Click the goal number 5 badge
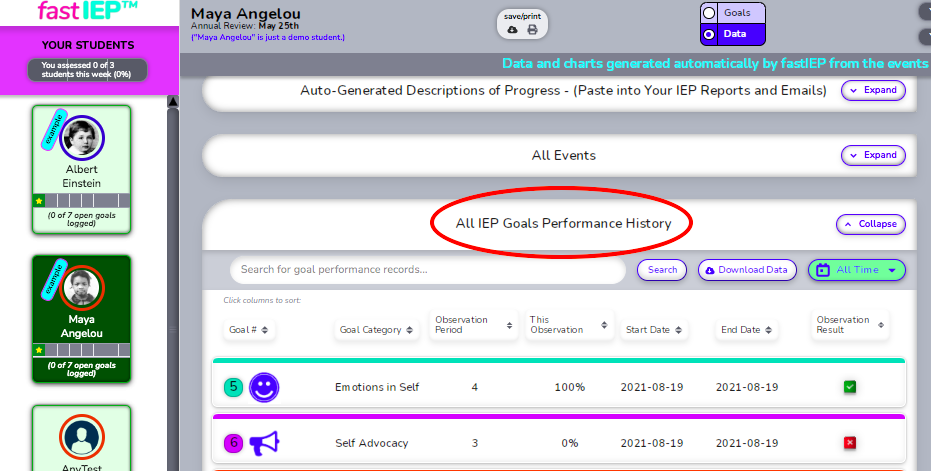 tap(233, 387)
